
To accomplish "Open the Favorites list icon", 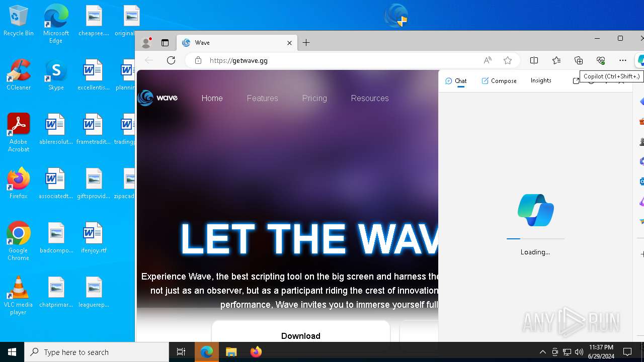I will pyautogui.click(x=556, y=60).
